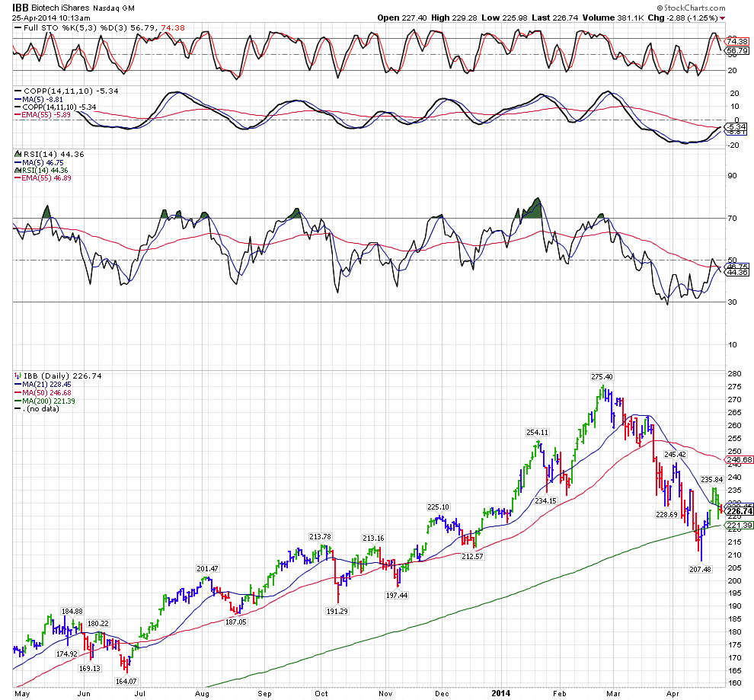Click the candlestick icon beside IBB (Daily)

tap(18, 376)
